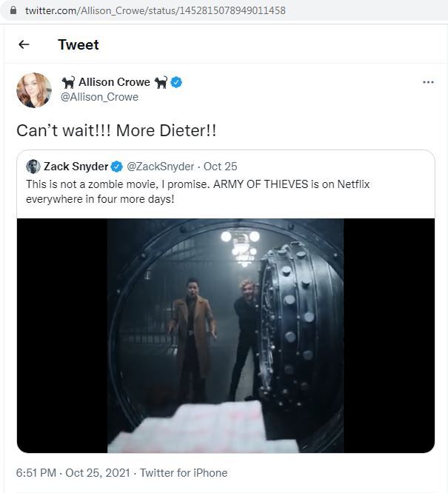Click Zack Snyder's small avatar
The width and height of the screenshot is (448, 493).
(x=33, y=166)
